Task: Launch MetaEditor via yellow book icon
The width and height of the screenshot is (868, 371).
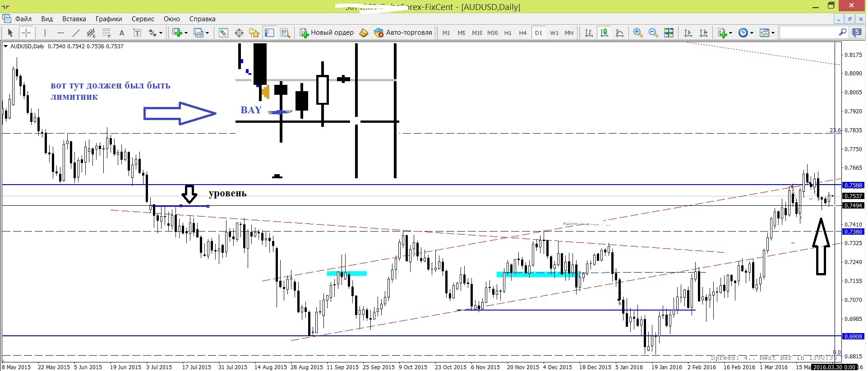Action: (363, 32)
